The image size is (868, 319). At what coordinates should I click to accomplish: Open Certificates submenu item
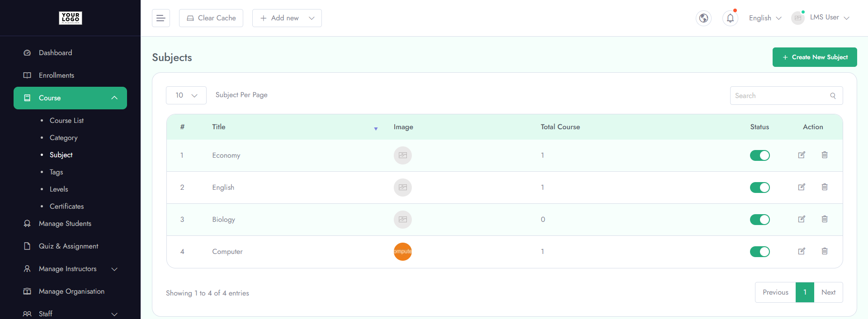[66, 206]
